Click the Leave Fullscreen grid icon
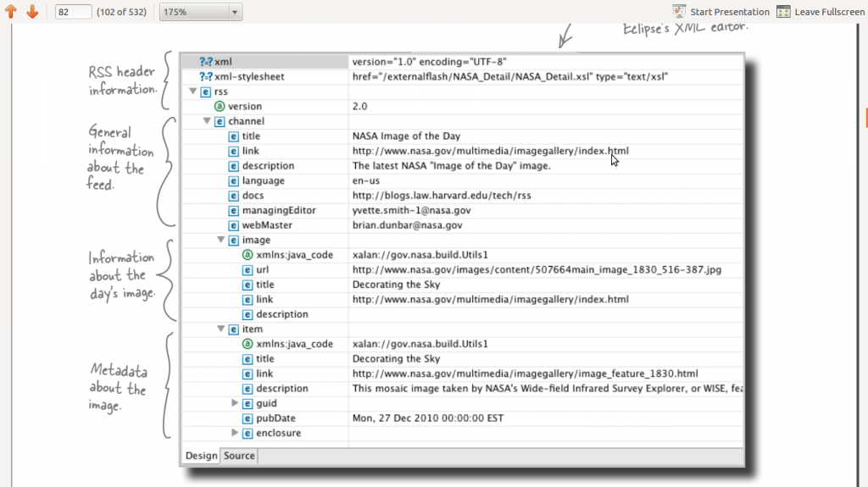Image resolution: width=868 pixels, height=487 pixels. coord(783,12)
